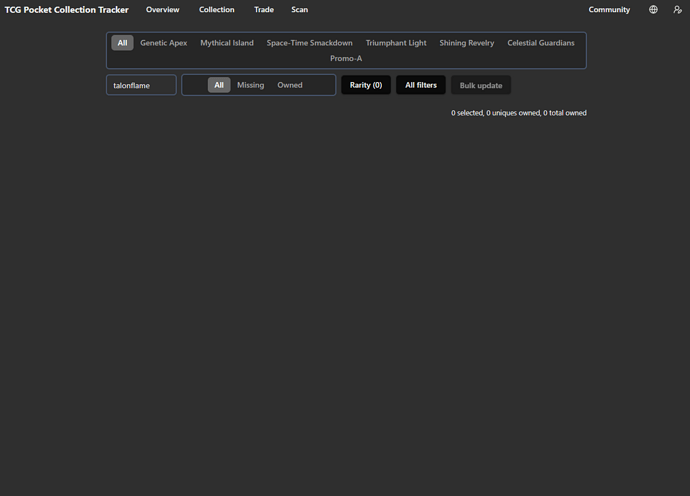Image resolution: width=690 pixels, height=496 pixels.
Task: Click the user account icon
Action: pos(677,10)
